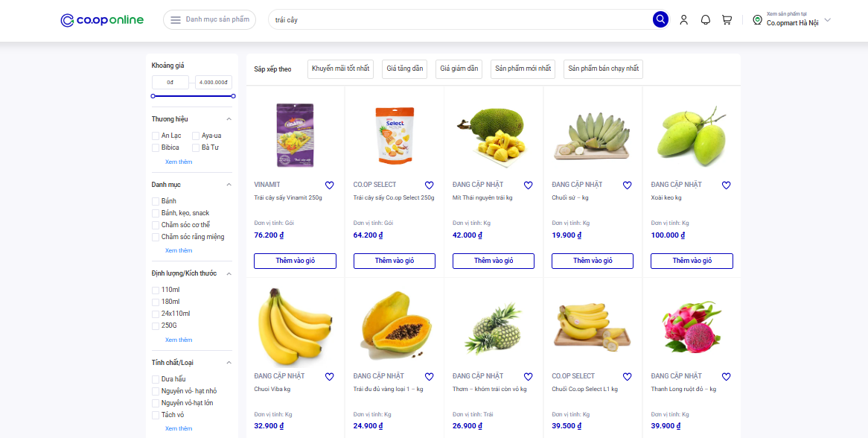Sort by Giá tăng dần
This screenshot has width=868, height=438.
click(x=404, y=69)
